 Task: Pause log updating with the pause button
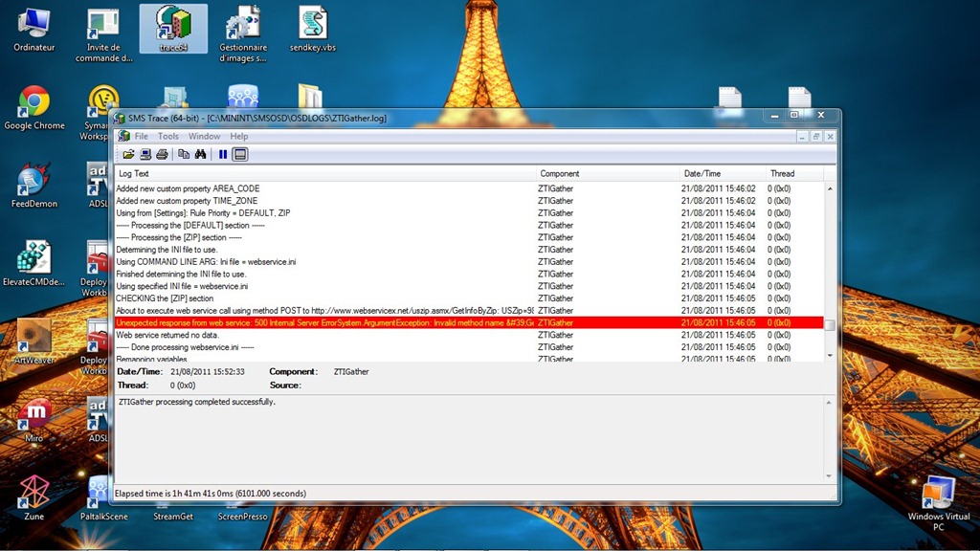click(223, 154)
